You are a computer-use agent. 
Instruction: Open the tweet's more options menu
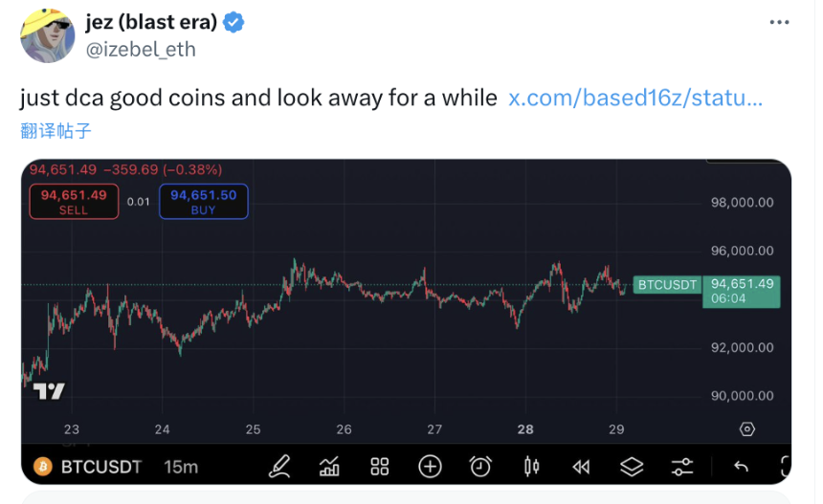pos(780,24)
